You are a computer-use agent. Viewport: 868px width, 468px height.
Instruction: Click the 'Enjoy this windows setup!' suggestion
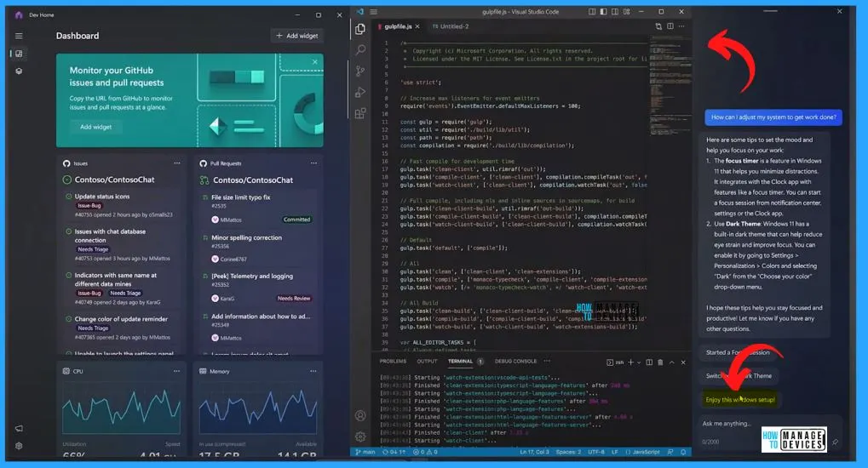tap(740, 399)
